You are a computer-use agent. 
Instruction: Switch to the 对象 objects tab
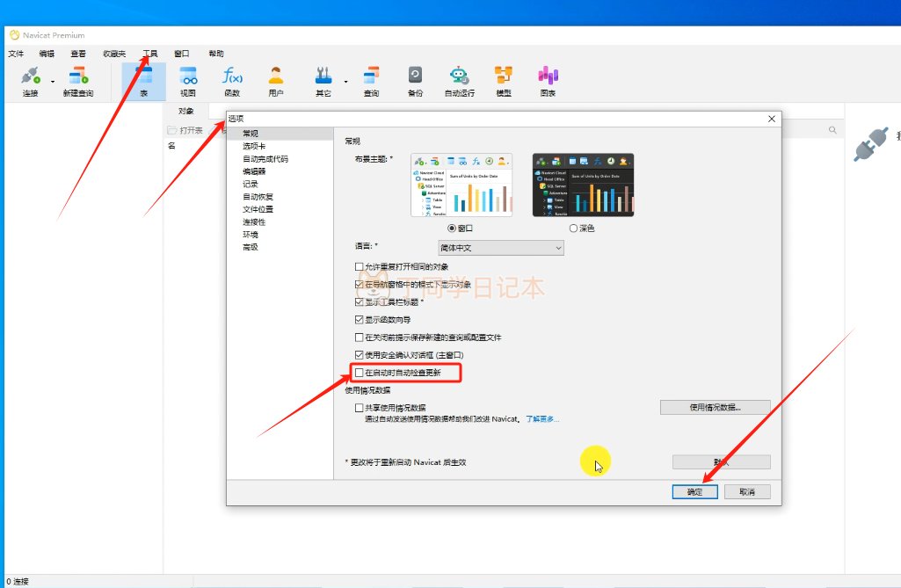pos(186,111)
